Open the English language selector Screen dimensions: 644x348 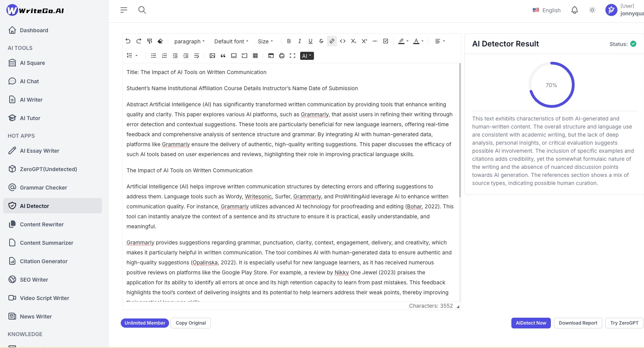(547, 10)
